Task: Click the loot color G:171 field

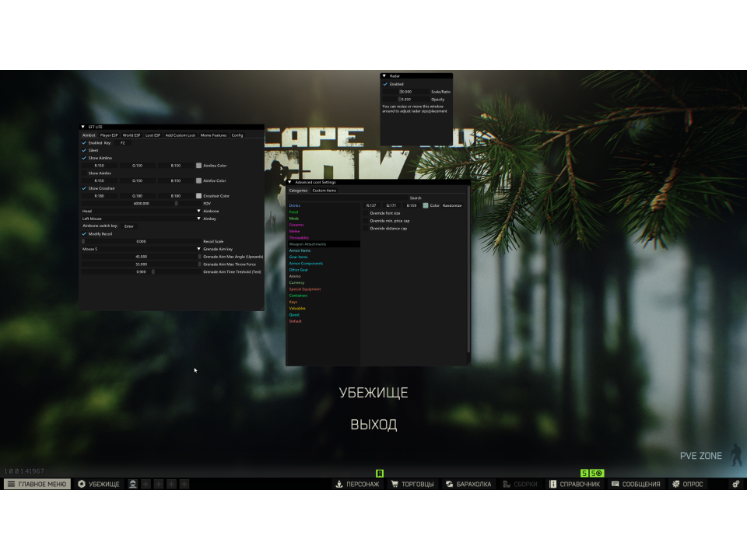Action: pos(391,205)
